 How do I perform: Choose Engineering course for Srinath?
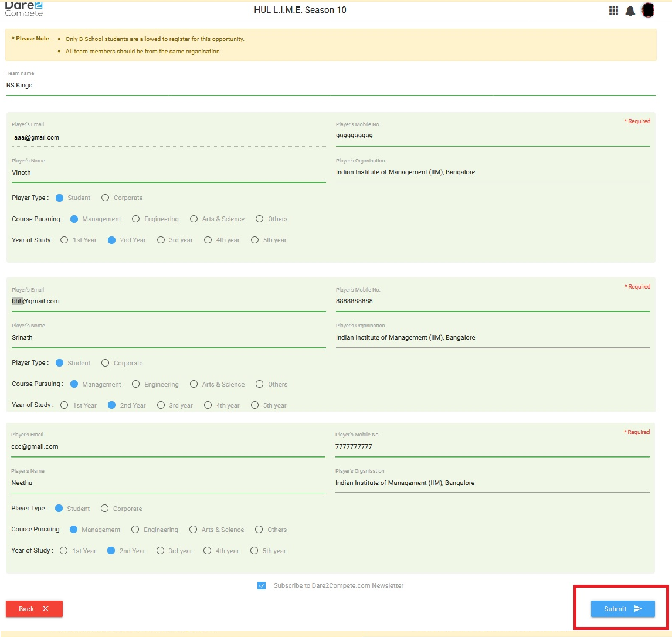[x=136, y=384]
